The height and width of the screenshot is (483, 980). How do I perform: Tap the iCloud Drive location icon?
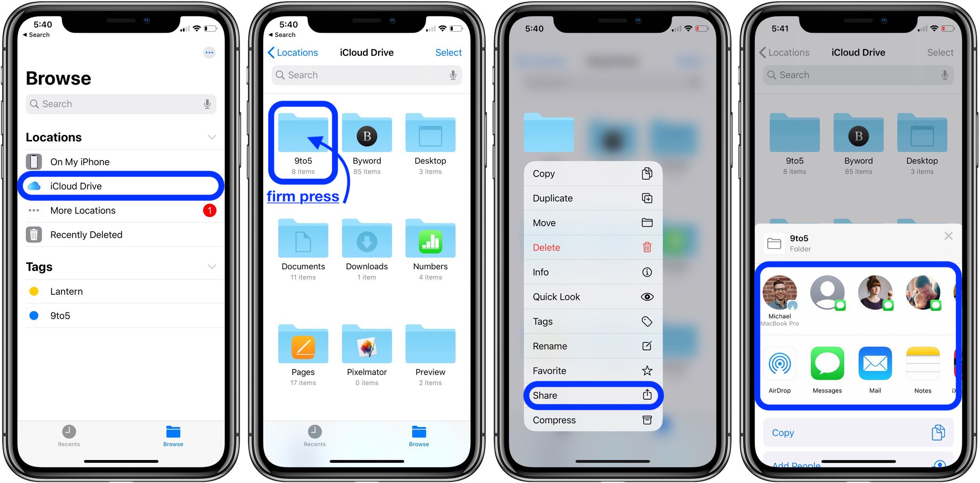click(33, 186)
